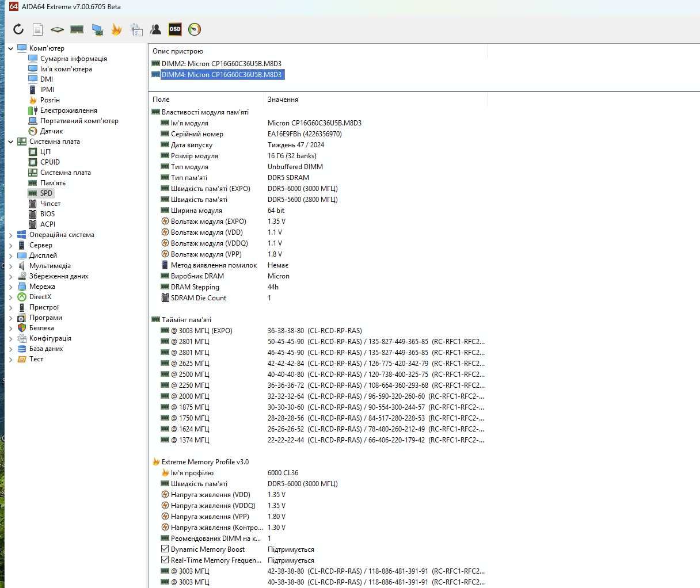This screenshot has height=588, width=700.
Task: Toggle Real-Time Memory Frequency checkbox
Action: pos(165,560)
